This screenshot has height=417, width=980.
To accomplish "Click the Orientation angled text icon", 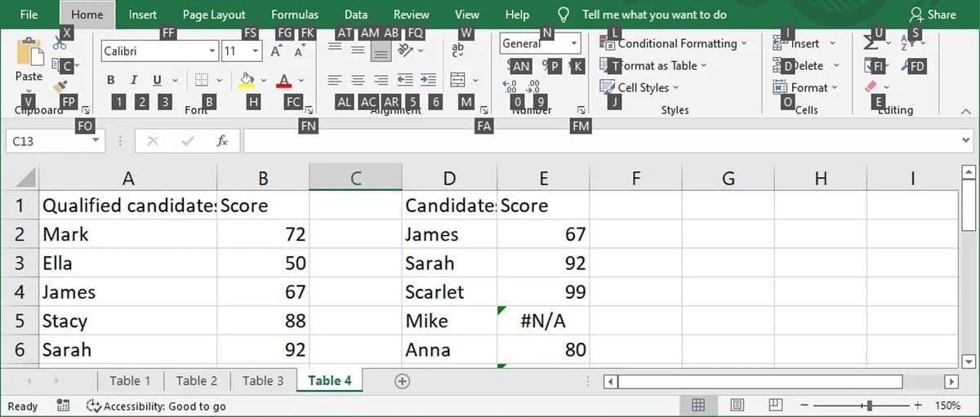I will tap(406, 51).
